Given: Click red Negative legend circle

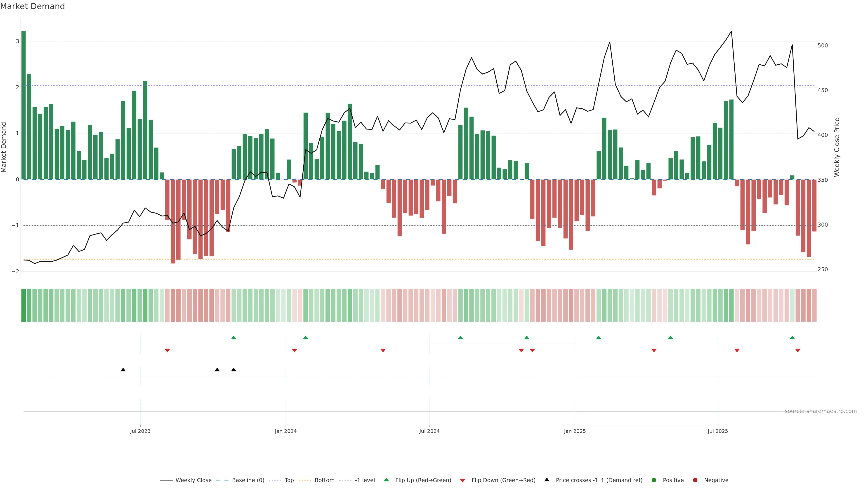Looking at the screenshot, I should click(695, 480).
